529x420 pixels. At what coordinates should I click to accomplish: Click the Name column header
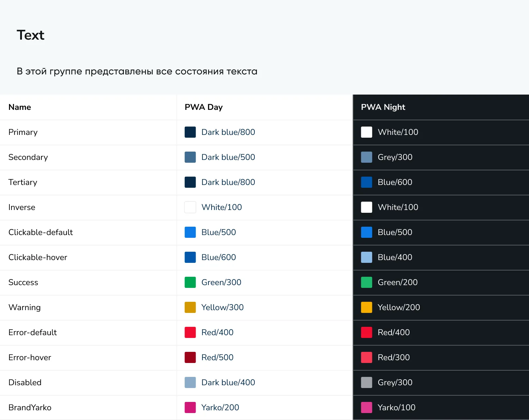(x=20, y=107)
